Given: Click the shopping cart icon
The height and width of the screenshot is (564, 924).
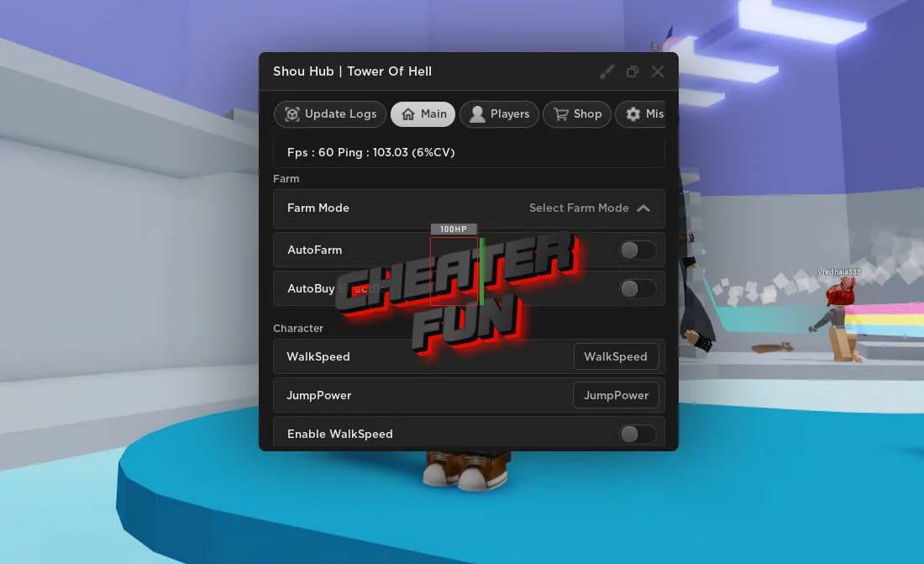Looking at the screenshot, I should click(561, 113).
